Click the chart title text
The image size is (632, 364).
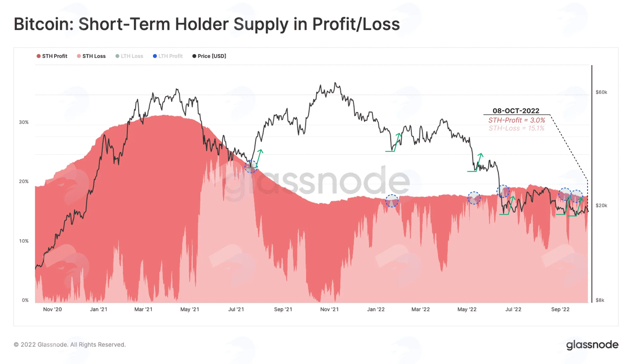[x=207, y=24]
